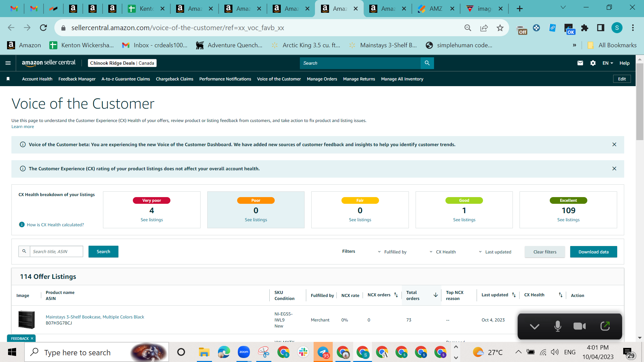Image resolution: width=644 pixels, height=362 pixels.
Task: Dismiss the Voice of the Customer beta notice
Action: tap(614, 144)
